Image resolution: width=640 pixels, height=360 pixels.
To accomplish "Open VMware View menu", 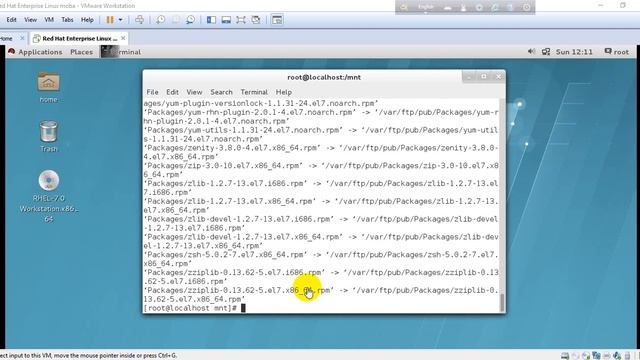I will pos(30,20).
